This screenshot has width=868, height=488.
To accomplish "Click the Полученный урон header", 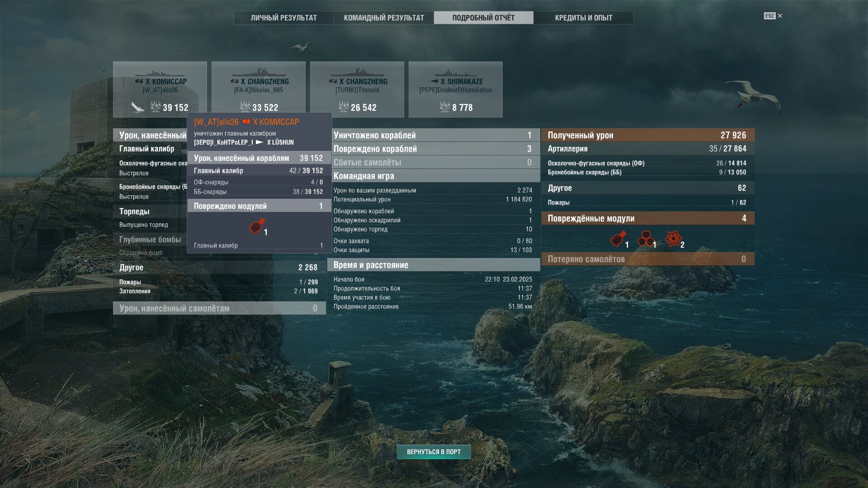I will pos(648,135).
